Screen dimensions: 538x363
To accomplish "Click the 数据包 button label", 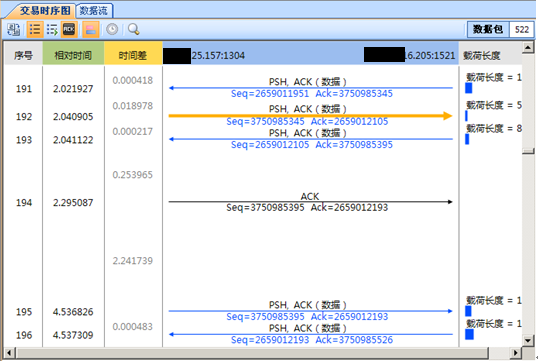I will (x=488, y=30).
